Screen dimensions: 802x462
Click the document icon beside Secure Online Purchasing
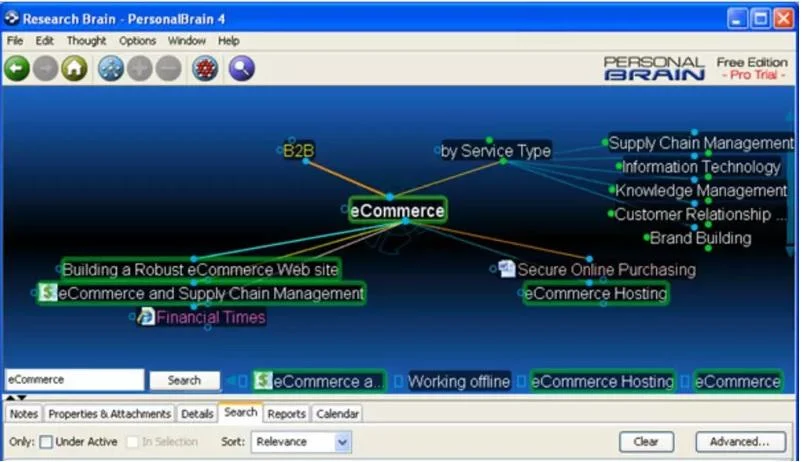pos(507,269)
